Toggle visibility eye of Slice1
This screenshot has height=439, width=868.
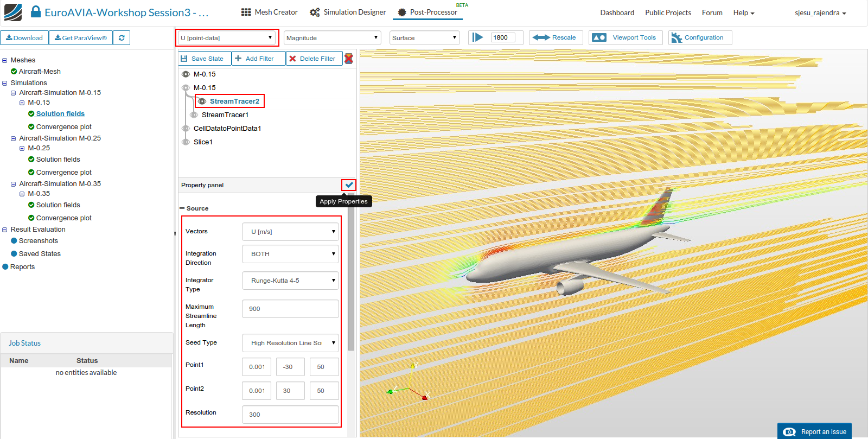tap(186, 142)
